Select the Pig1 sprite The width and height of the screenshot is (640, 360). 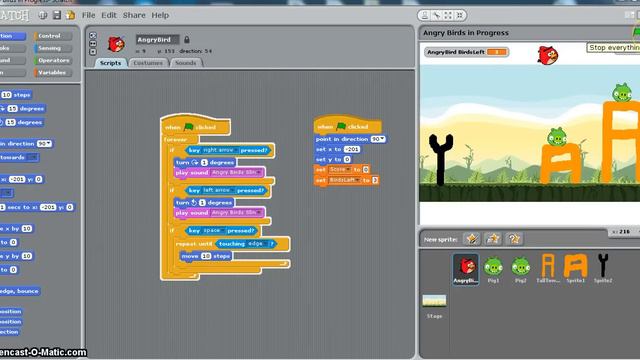tap(493, 269)
